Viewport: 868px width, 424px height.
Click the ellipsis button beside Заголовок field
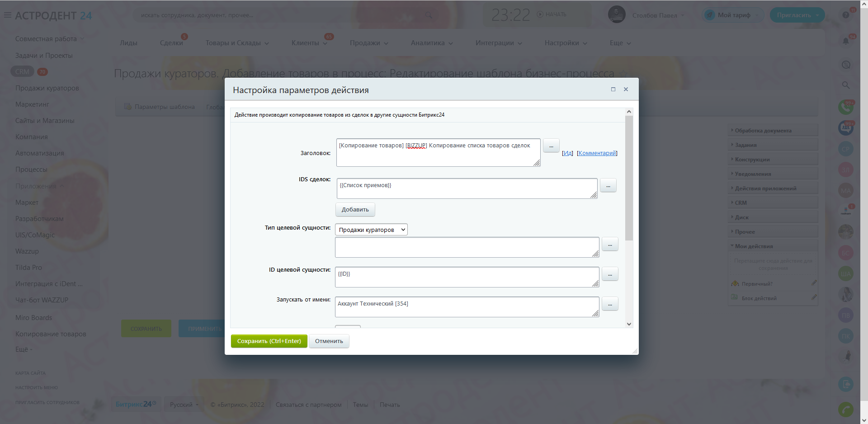tap(551, 146)
